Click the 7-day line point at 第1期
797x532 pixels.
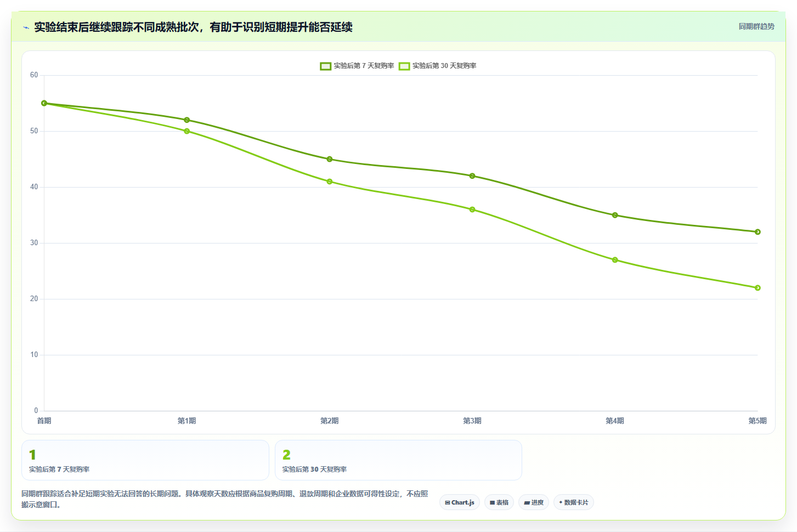tap(187, 120)
